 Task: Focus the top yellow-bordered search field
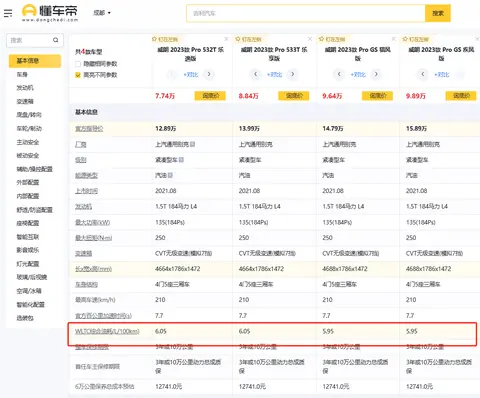click(306, 13)
